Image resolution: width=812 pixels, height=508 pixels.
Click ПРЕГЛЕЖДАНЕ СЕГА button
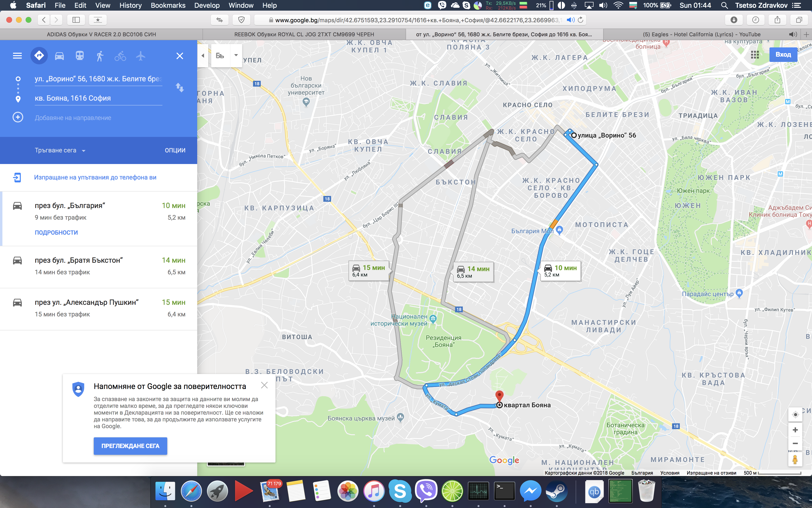tap(130, 446)
